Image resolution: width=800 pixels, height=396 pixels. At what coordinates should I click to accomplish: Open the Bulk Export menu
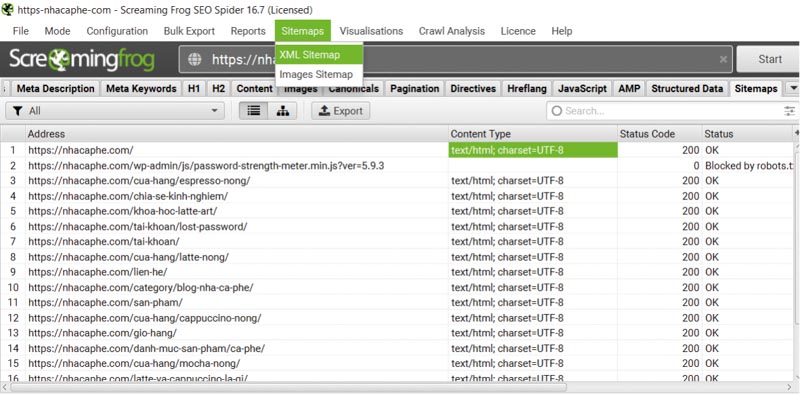(189, 31)
